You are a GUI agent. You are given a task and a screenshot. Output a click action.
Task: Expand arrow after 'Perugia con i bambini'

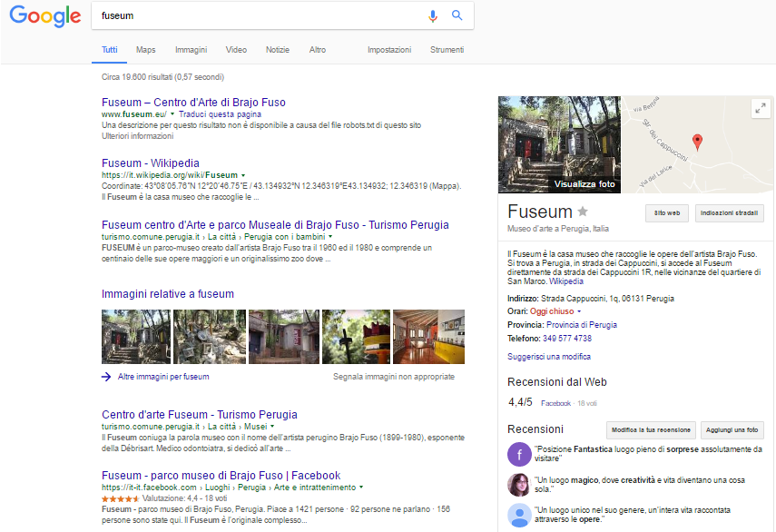click(x=330, y=237)
